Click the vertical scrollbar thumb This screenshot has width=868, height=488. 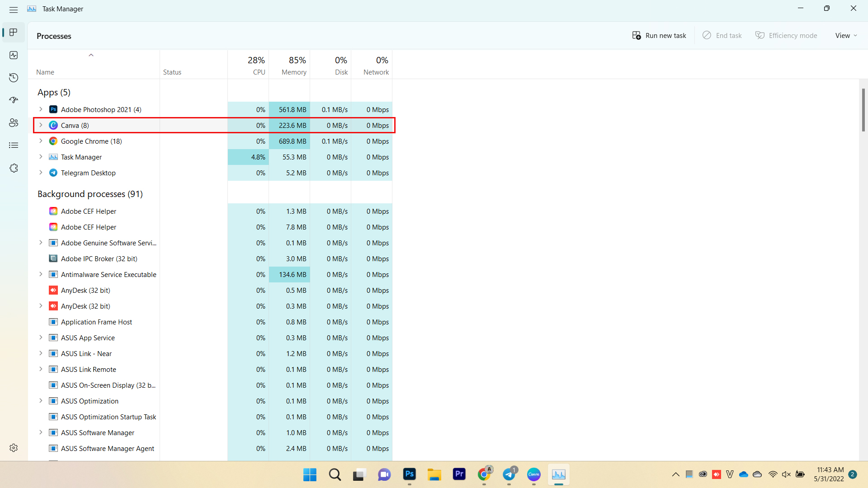[863, 110]
